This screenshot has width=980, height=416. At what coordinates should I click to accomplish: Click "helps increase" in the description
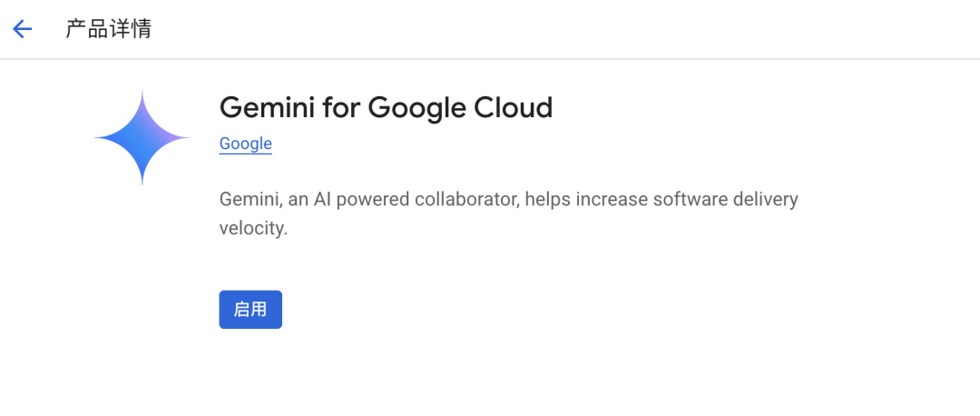point(585,200)
